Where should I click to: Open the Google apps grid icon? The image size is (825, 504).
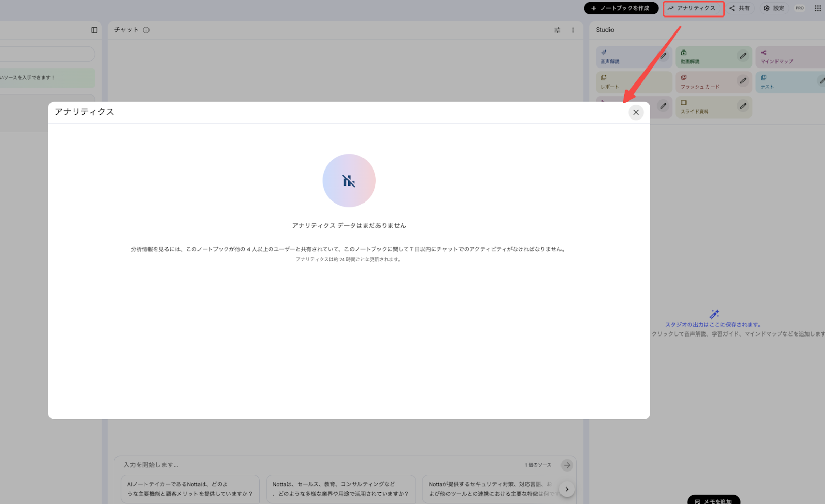click(817, 8)
